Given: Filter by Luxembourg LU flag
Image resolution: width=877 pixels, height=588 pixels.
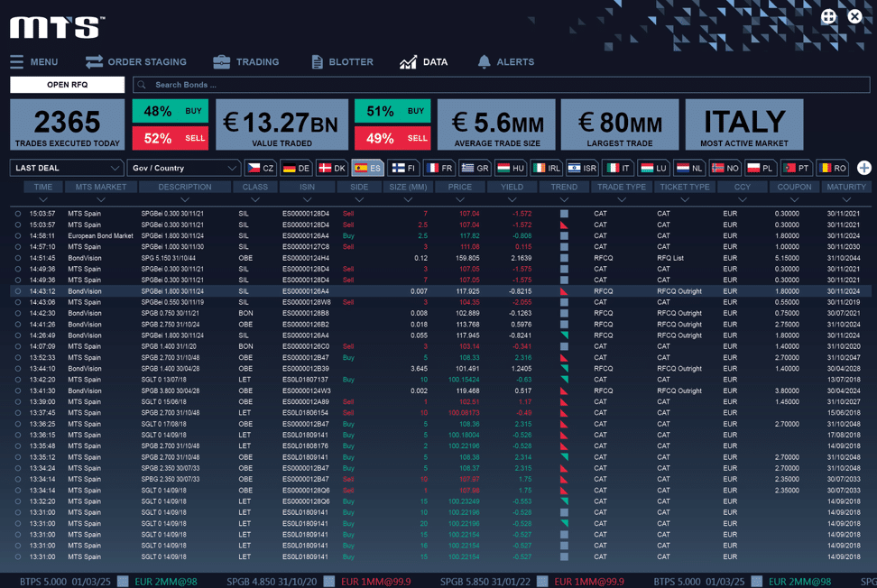Looking at the screenshot, I should pos(652,168).
